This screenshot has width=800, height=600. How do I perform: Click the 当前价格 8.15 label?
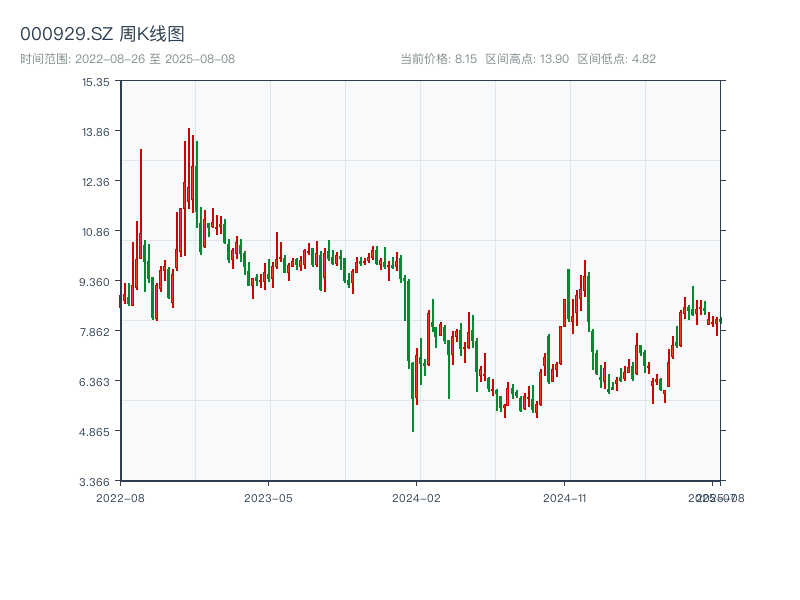(x=438, y=59)
